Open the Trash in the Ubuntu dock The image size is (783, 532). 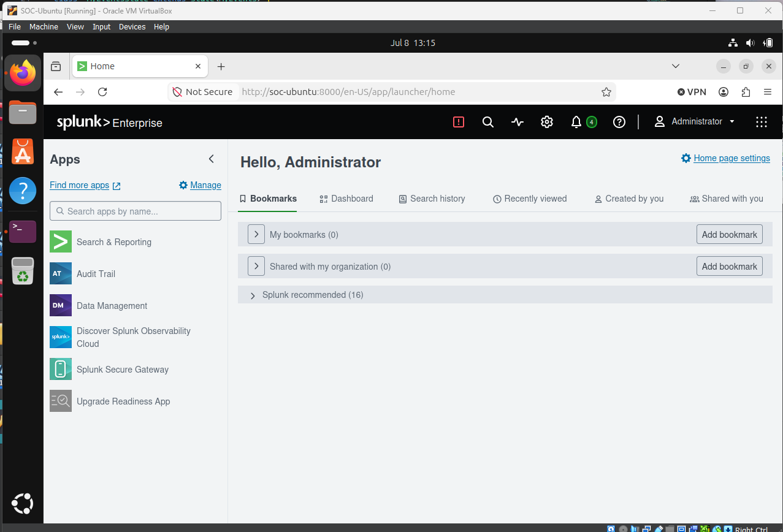pyautogui.click(x=23, y=271)
